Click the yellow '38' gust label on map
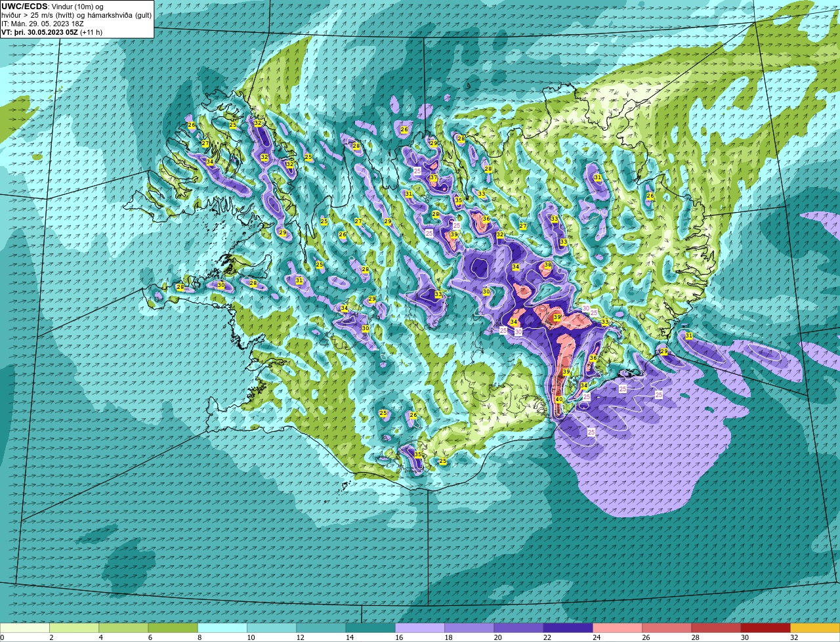 click(x=548, y=265)
